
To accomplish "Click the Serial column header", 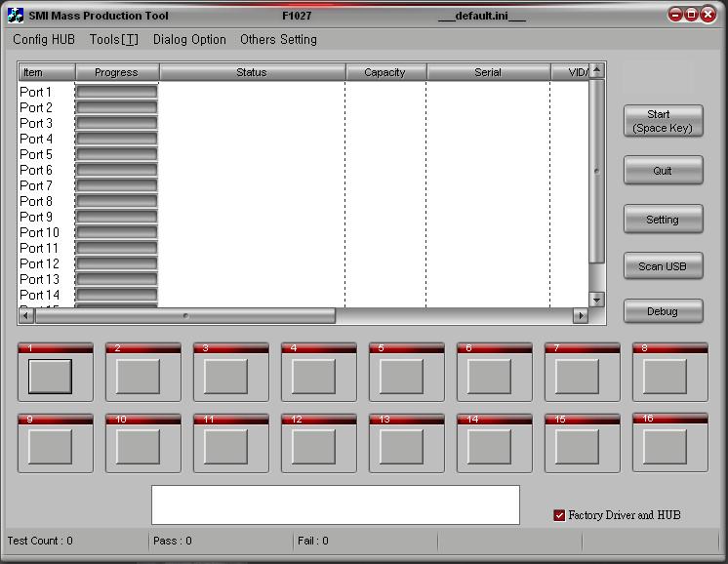I will click(x=489, y=72).
